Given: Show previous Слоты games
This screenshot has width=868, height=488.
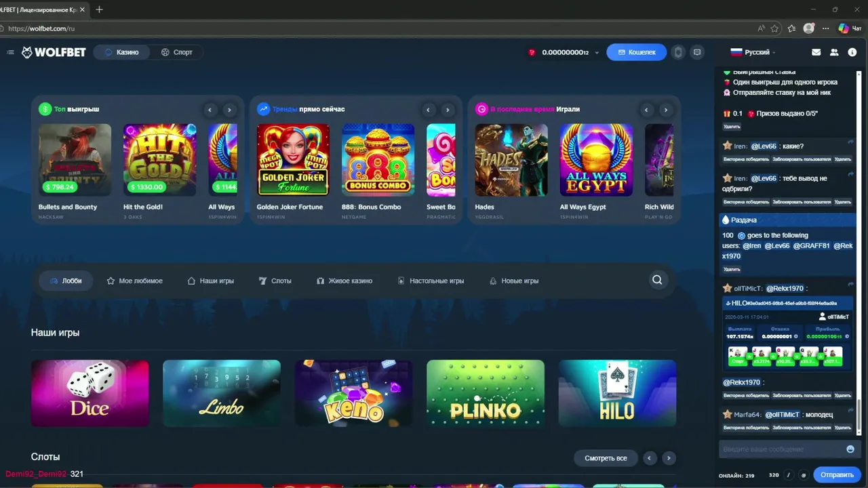Looking at the screenshot, I should (x=649, y=458).
